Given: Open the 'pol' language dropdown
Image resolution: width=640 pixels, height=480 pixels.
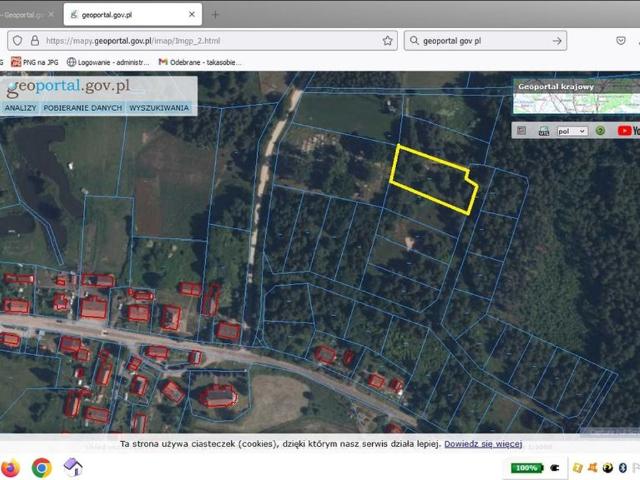Looking at the screenshot, I should (571, 130).
